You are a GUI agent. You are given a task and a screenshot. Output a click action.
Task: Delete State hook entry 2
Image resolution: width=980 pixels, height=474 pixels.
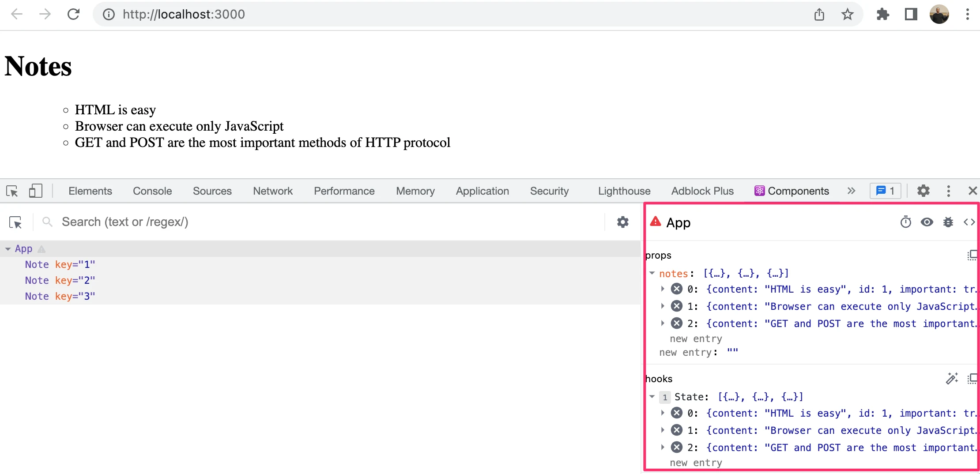click(x=676, y=448)
